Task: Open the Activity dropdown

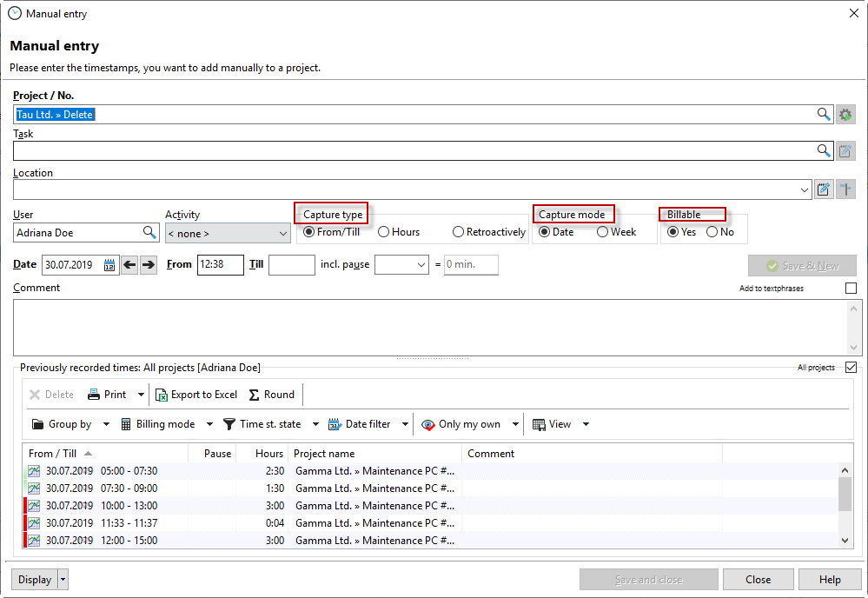Action: (228, 233)
